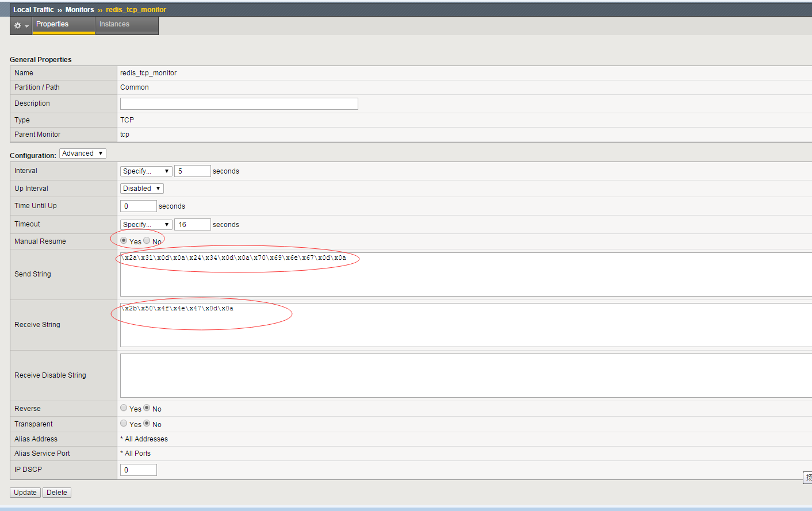This screenshot has width=812, height=511.
Task: Open the Interval Specify dropdown
Action: tap(146, 171)
